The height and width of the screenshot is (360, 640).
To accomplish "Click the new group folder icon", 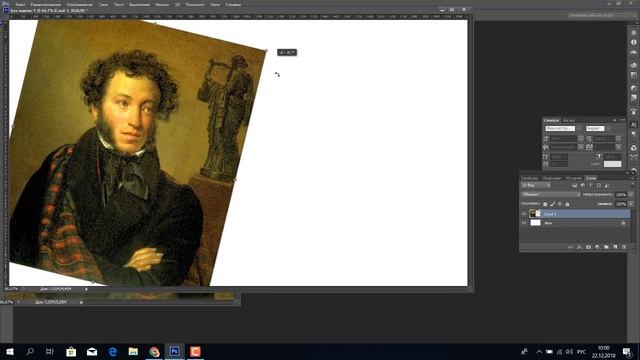I will coord(606,247).
